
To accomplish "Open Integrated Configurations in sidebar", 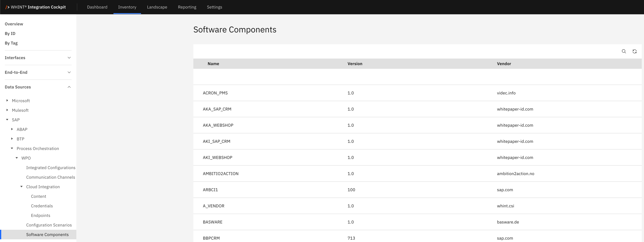I will (x=51, y=168).
